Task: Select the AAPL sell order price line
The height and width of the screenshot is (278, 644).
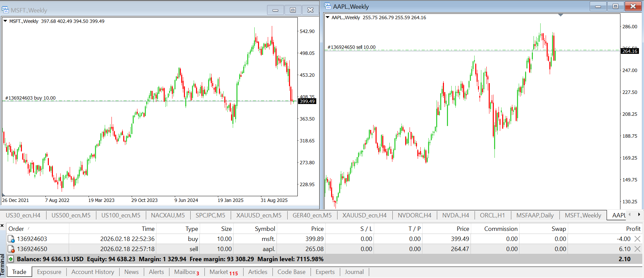Action: point(438,50)
